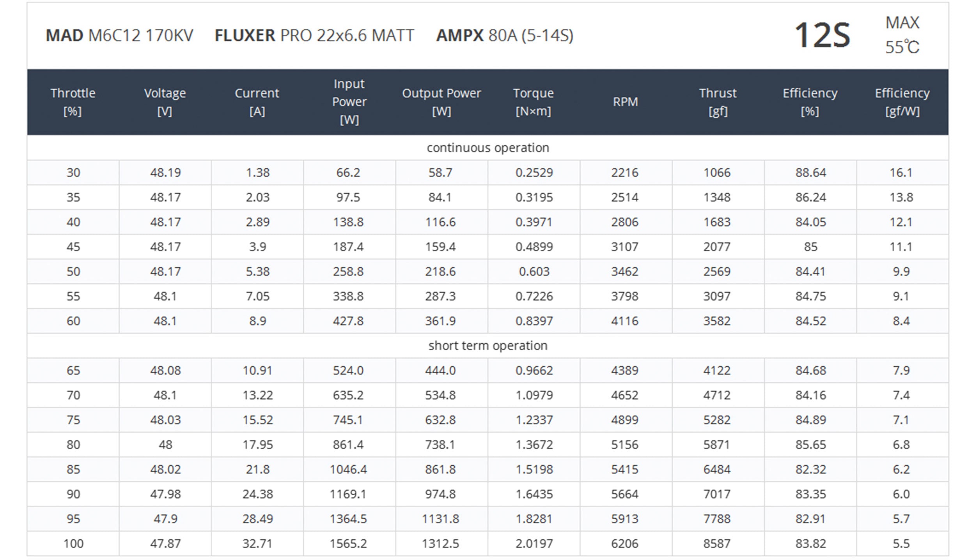975x560 pixels.
Task: Click the continuous operation section label
Action: [487, 148]
